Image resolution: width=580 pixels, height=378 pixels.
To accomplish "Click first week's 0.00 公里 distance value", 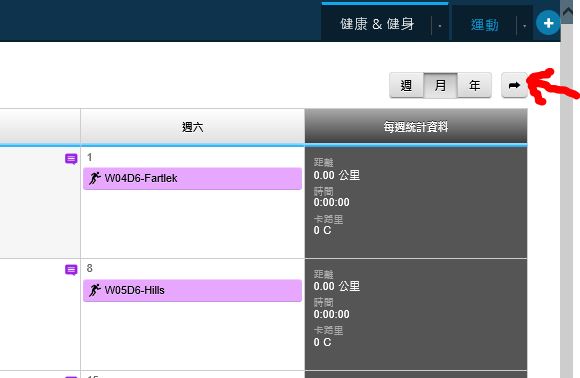I will click(x=337, y=175).
